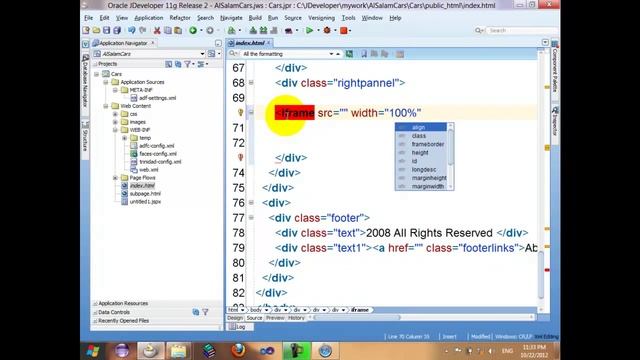Click the Make project build icon
The image size is (640, 360).
253,30
